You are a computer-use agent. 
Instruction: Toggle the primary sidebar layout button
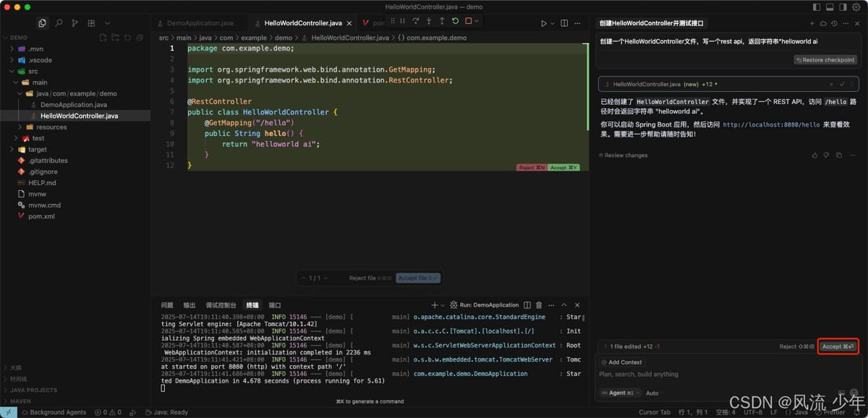(x=817, y=7)
